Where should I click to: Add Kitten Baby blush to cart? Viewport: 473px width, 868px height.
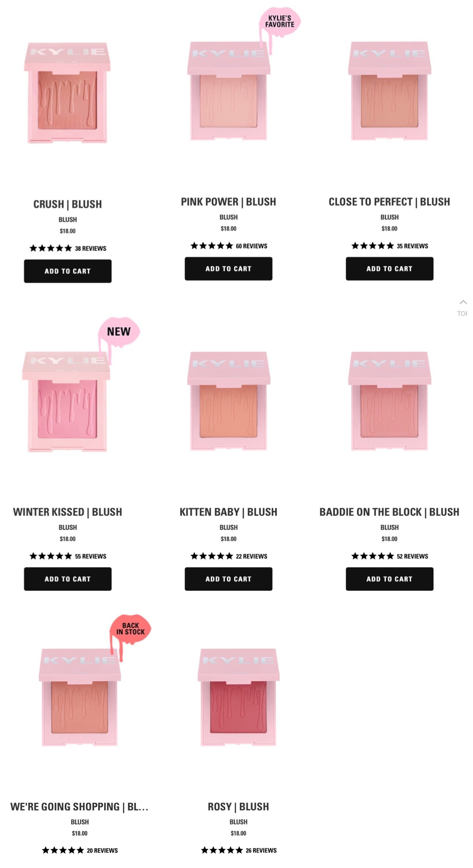pos(229,579)
